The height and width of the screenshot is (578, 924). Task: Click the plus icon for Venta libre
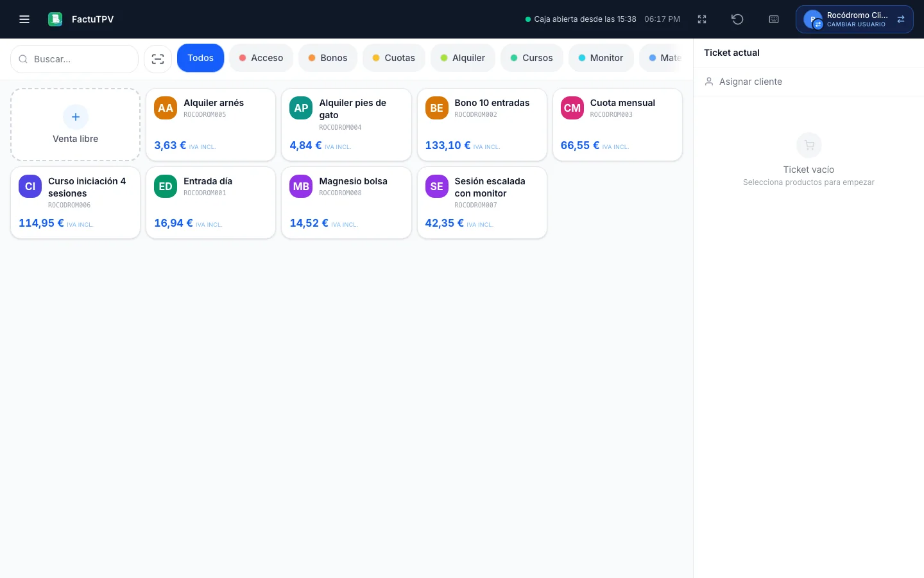pos(76,117)
